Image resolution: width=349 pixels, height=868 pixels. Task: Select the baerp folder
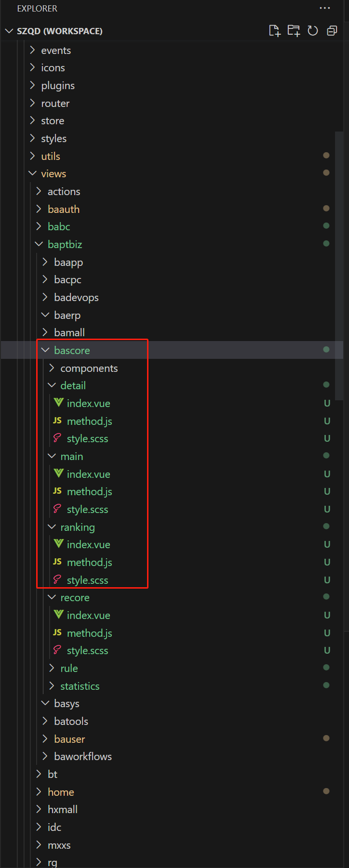click(x=67, y=316)
